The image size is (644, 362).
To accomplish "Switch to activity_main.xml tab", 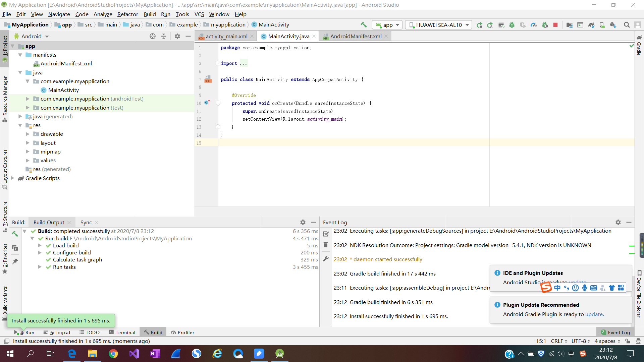I will (x=226, y=36).
